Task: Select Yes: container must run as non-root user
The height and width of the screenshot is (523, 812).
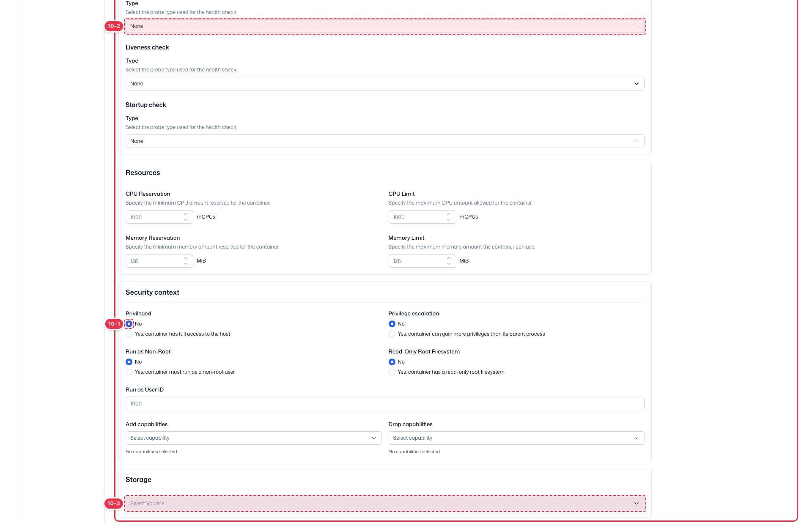Action: pos(129,372)
